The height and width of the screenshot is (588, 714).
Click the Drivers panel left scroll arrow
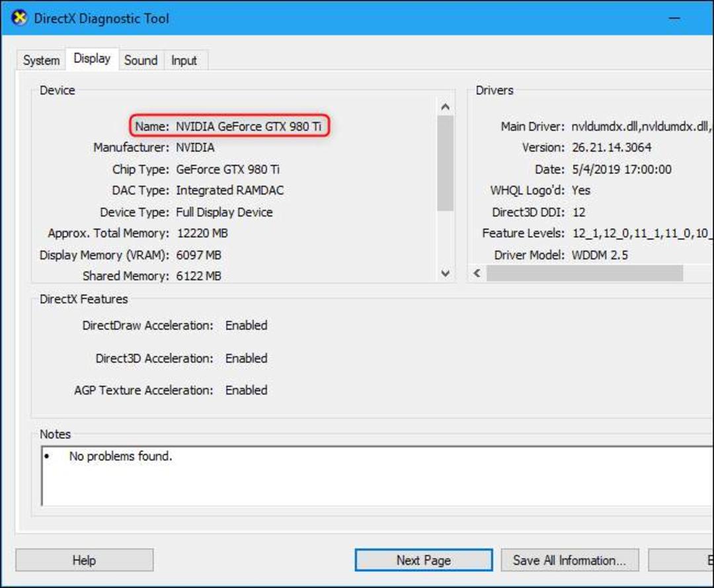(477, 273)
